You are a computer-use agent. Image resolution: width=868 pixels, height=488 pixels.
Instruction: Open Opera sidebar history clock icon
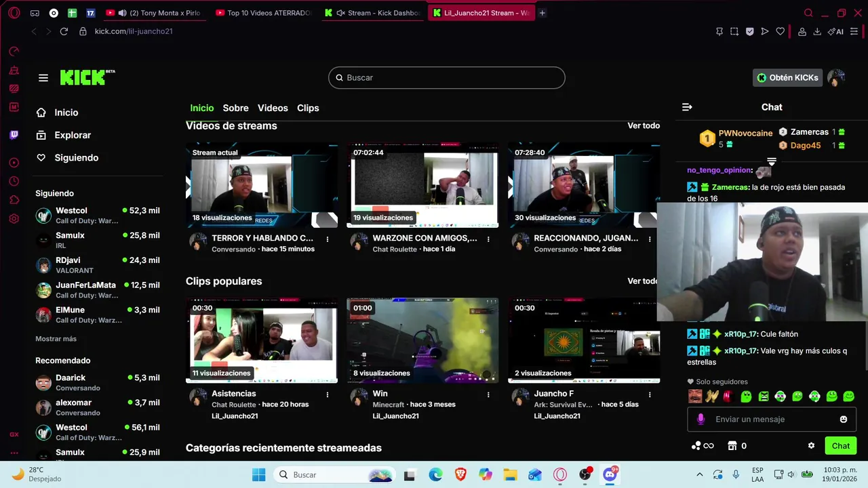coord(14,181)
